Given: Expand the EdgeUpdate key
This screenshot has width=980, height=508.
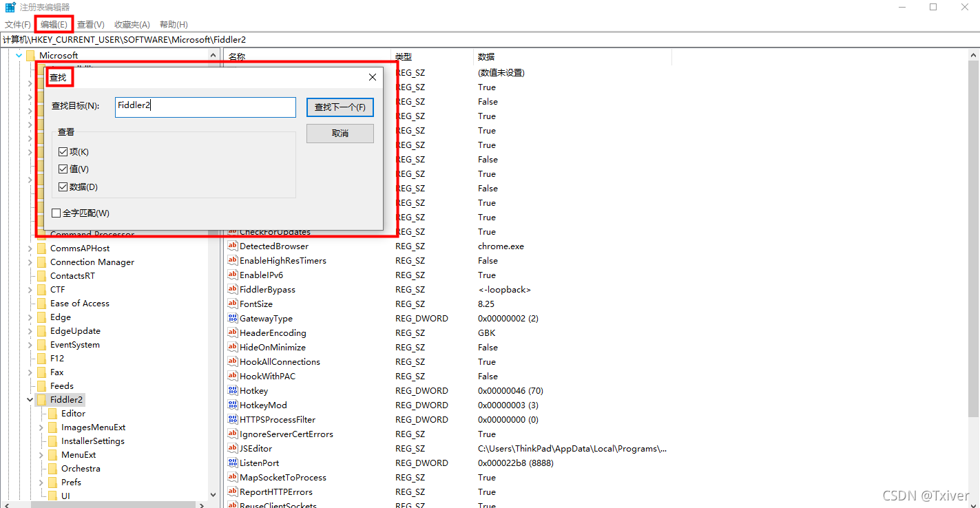Looking at the screenshot, I should click(30, 330).
